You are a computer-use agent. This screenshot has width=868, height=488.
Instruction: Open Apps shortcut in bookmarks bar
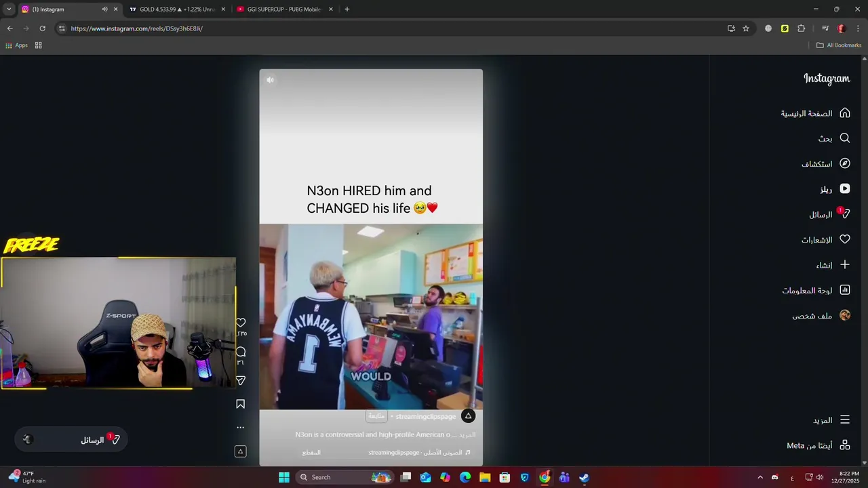click(x=16, y=45)
